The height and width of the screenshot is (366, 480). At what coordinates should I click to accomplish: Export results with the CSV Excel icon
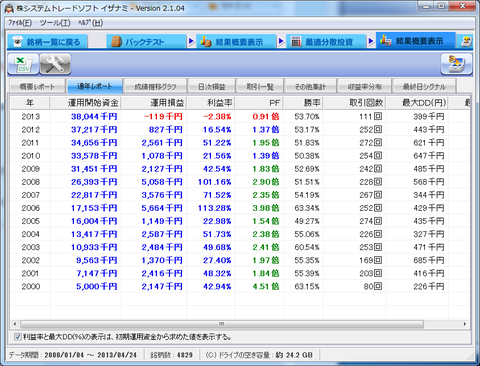pos(23,64)
